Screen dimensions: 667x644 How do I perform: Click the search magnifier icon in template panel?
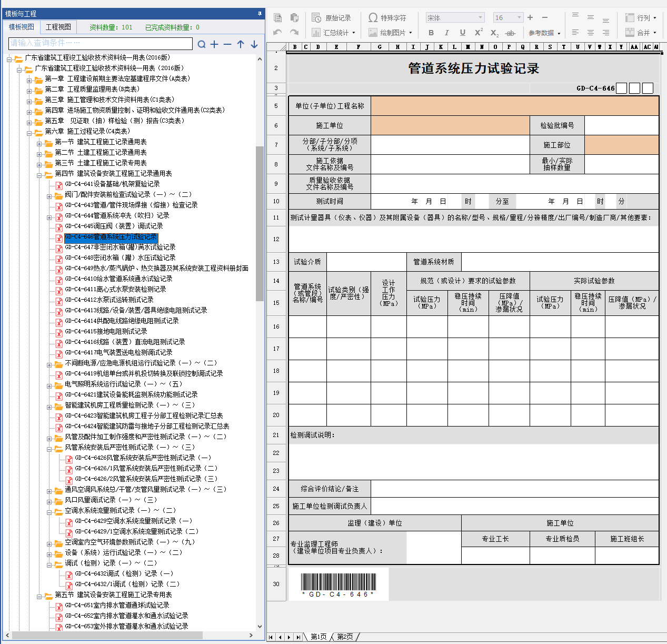[202, 44]
